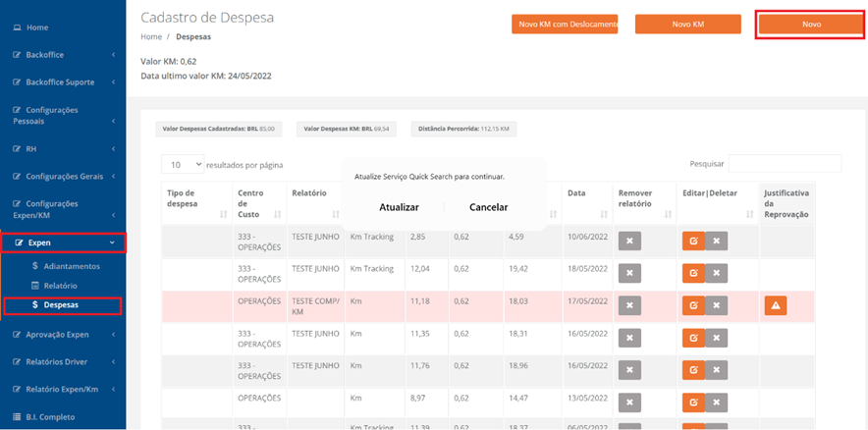Click the Novo KM button

pyautogui.click(x=687, y=25)
